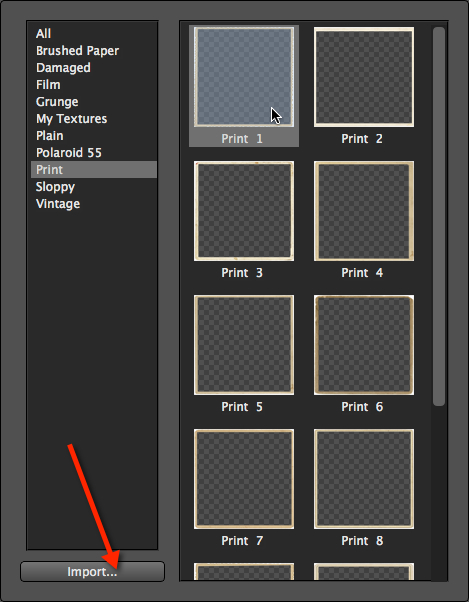Click the Import... button
The width and height of the screenshot is (469, 602).
point(92,571)
